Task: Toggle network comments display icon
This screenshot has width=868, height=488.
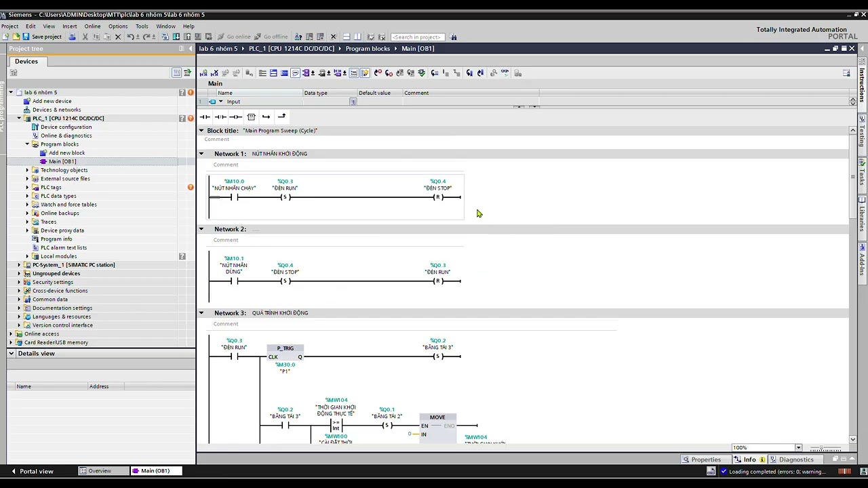Action: tap(353, 73)
